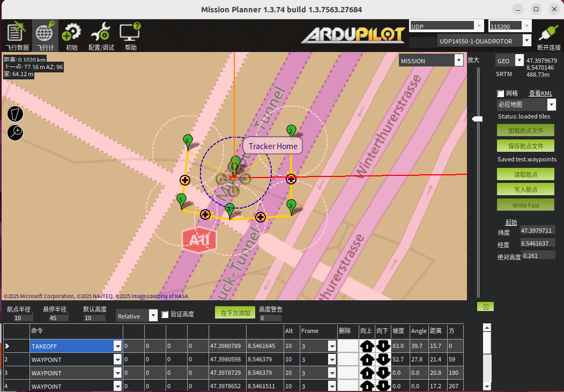The width and height of the screenshot is (564, 392).
Task: Click the 高度警告 altitude warning field
Action: pyautogui.click(x=270, y=318)
